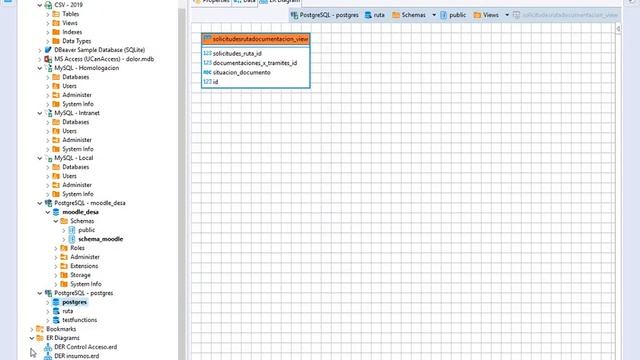Select DER insumos.erd diagram file
640x360 pixels.
pos(77,356)
